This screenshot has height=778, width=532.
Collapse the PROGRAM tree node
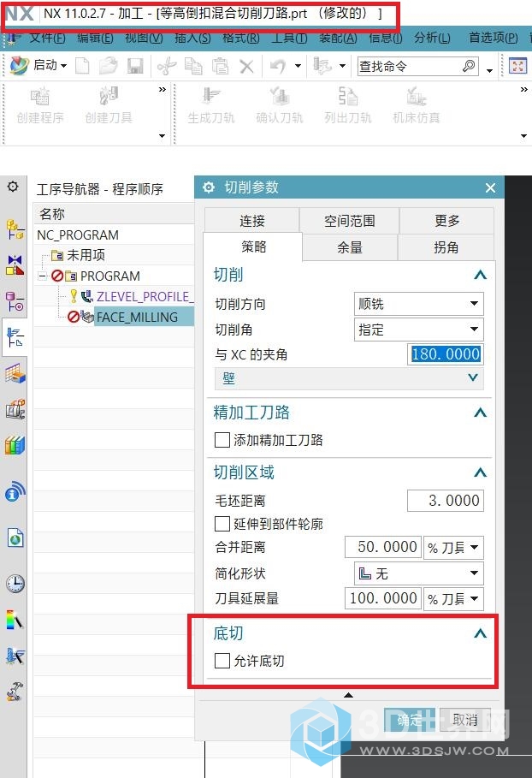click(43, 276)
